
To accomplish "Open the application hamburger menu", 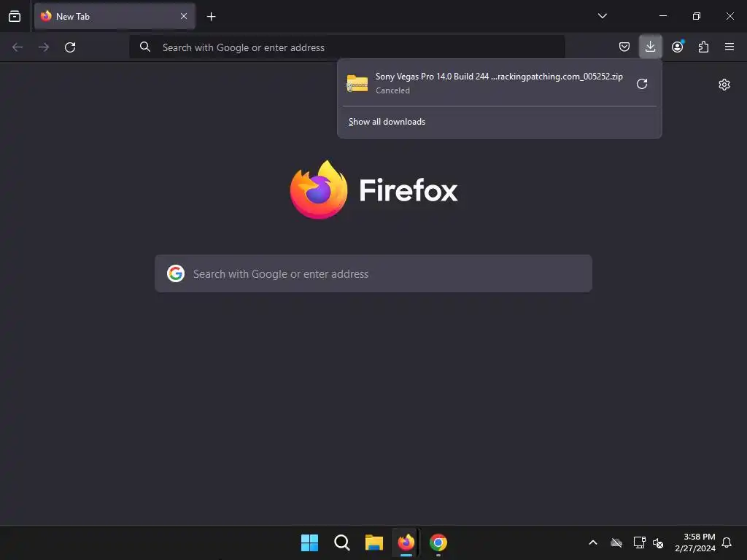I will tap(729, 47).
